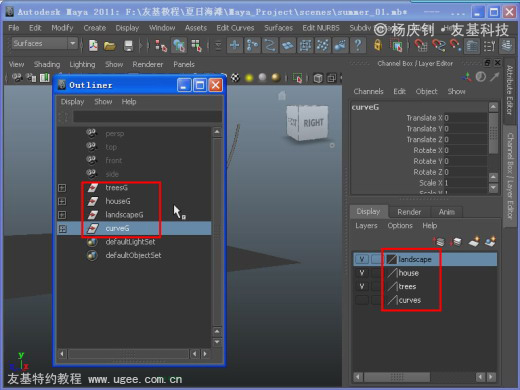Toggle display type box of landscape layer
Screen dimensions: 520x390
click(x=376, y=259)
